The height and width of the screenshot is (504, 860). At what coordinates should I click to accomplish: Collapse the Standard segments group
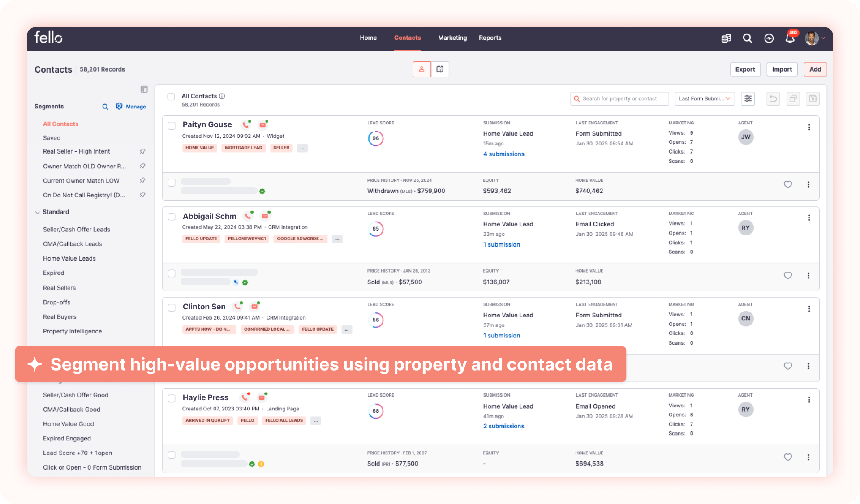tap(38, 212)
